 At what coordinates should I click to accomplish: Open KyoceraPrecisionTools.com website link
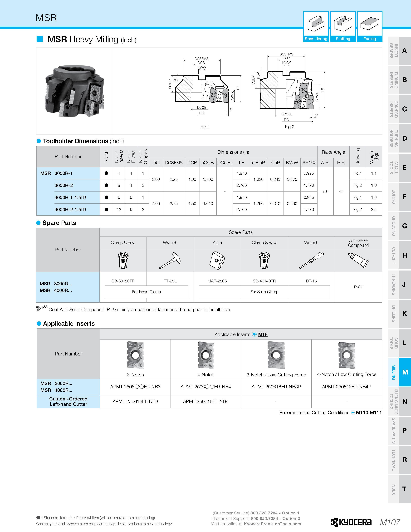(272, 524)
